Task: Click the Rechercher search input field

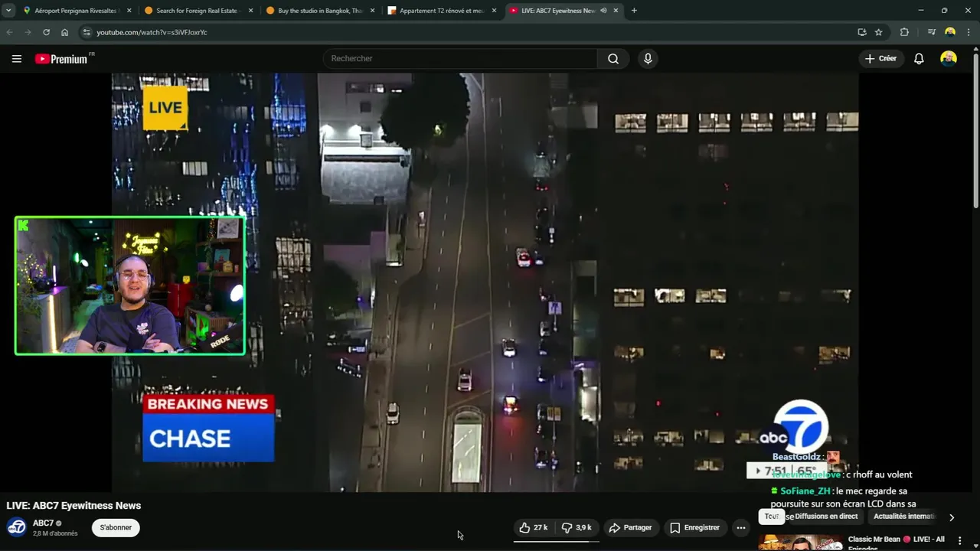Action: [460, 58]
